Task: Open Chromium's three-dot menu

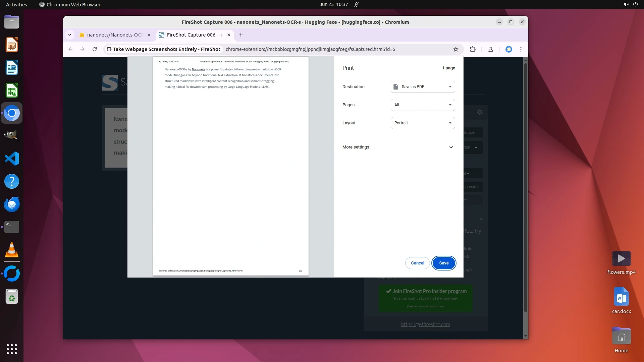Action: pyautogui.click(x=521, y=49)
